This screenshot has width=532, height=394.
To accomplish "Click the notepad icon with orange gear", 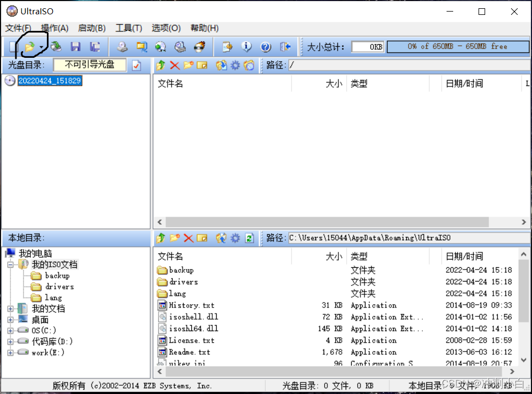I will coord(227,47).
